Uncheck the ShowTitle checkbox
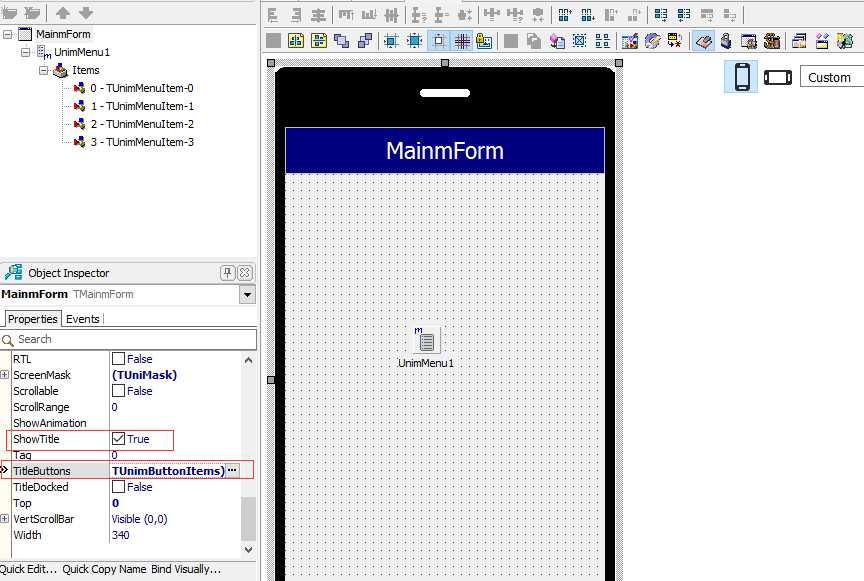The width and height of the screenshot is (864, 581). [x=118, y=439]
